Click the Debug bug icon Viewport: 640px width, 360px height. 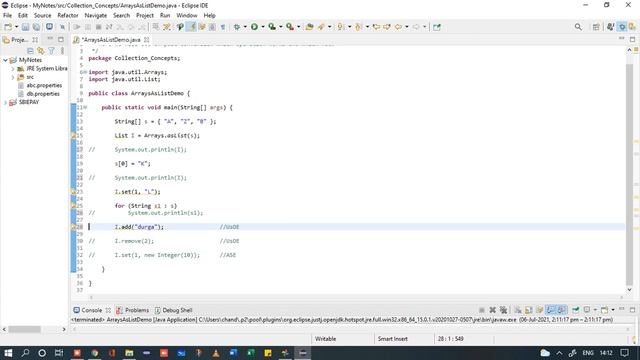(237, 27)
